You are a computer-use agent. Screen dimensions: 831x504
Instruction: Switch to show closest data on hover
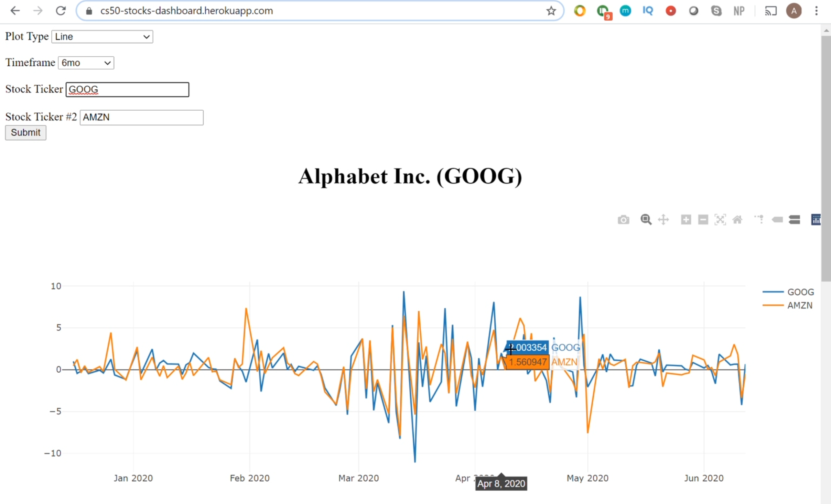[x=777, y=219]
